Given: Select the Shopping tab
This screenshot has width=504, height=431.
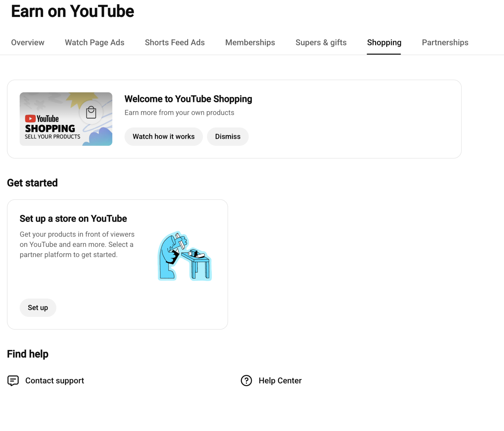Looking at the screenshot, I should click(384, 42).
